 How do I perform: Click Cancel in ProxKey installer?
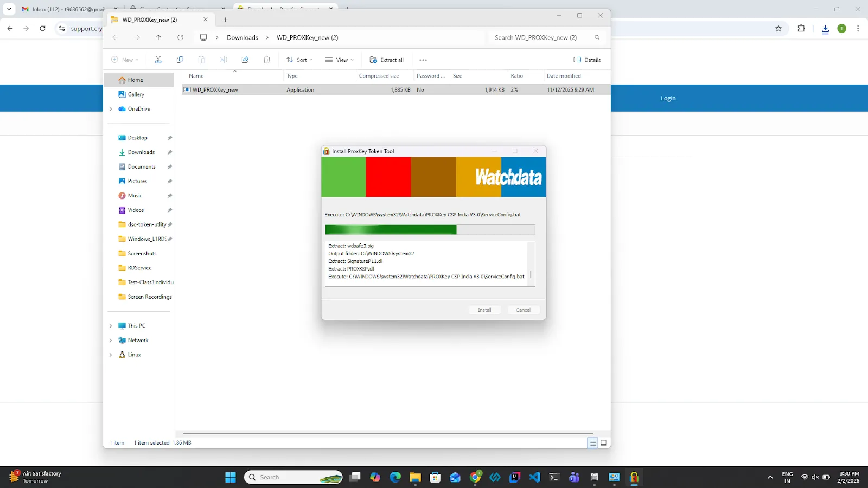click(523, 310)
